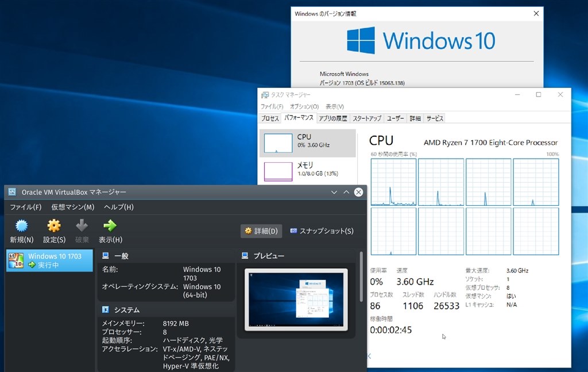Switch to Snapshots (スナップショット) view

click(x=322, y=231)
